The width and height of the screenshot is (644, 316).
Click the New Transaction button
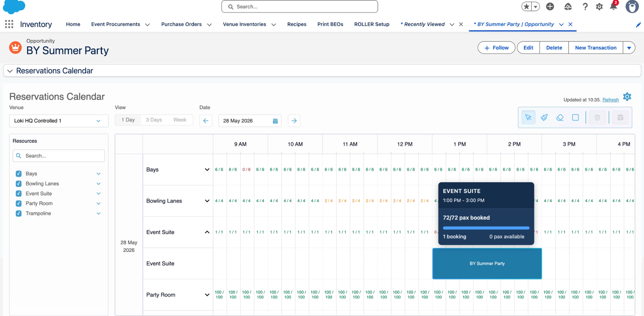coord(596,48)
